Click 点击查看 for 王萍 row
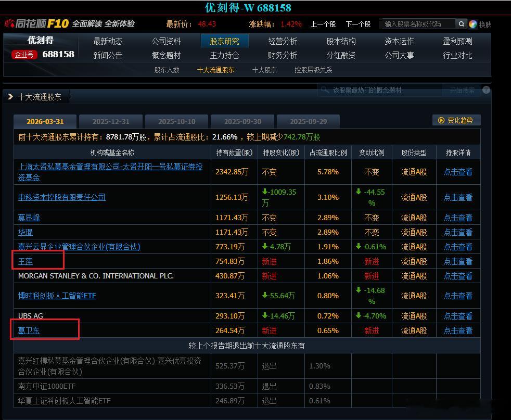This screenshot has width=511, height=420. pos(458,261)
